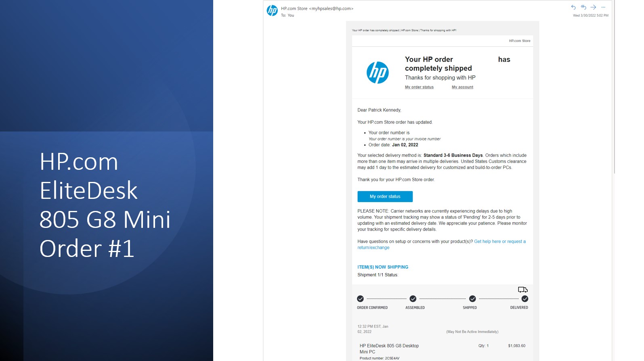
Task: Click the Delivered checkmark circle
Action: pyautogui.click(x=524, y=299)
